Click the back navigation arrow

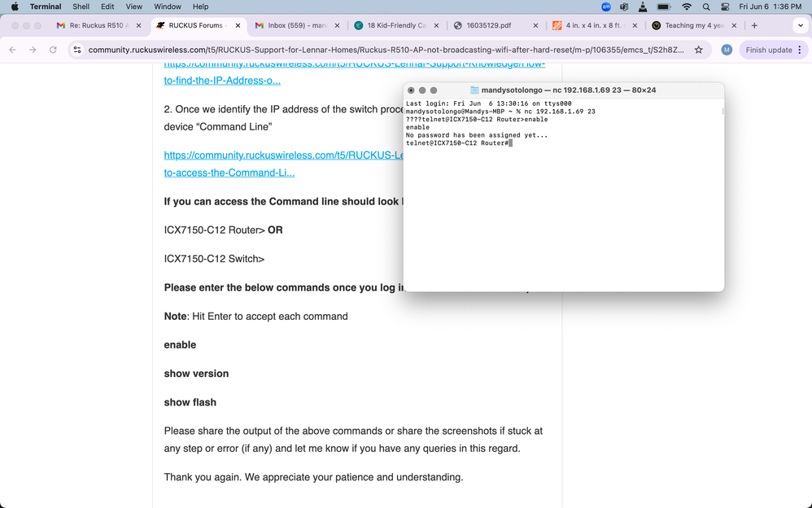(12, 50)
